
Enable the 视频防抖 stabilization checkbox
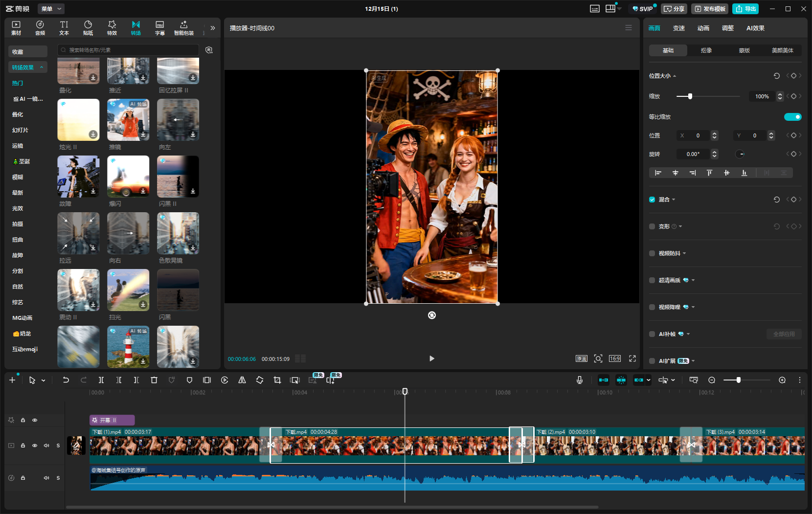[x=652, y=253]
